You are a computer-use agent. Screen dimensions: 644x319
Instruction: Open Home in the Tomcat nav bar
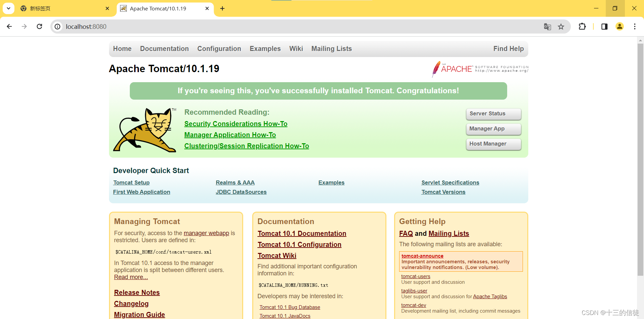coord(122,49)
